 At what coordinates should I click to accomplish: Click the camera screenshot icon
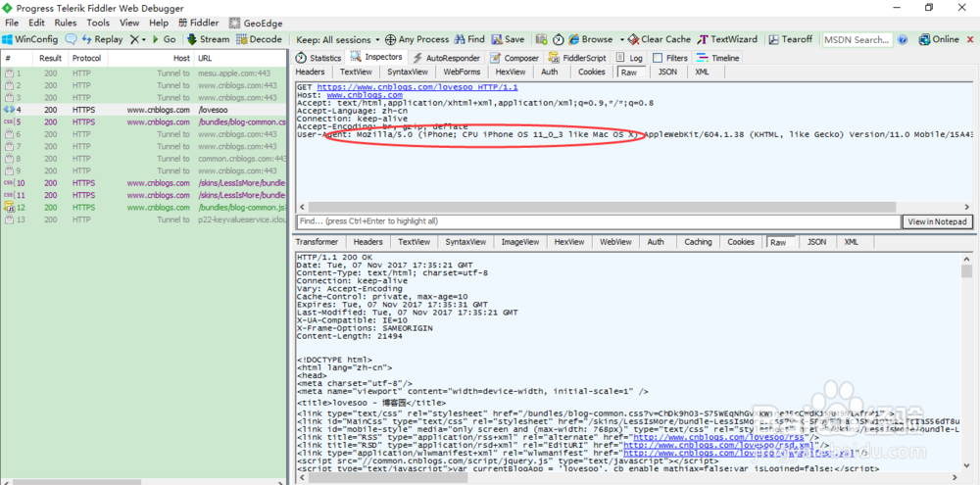(x=542, y=39)
